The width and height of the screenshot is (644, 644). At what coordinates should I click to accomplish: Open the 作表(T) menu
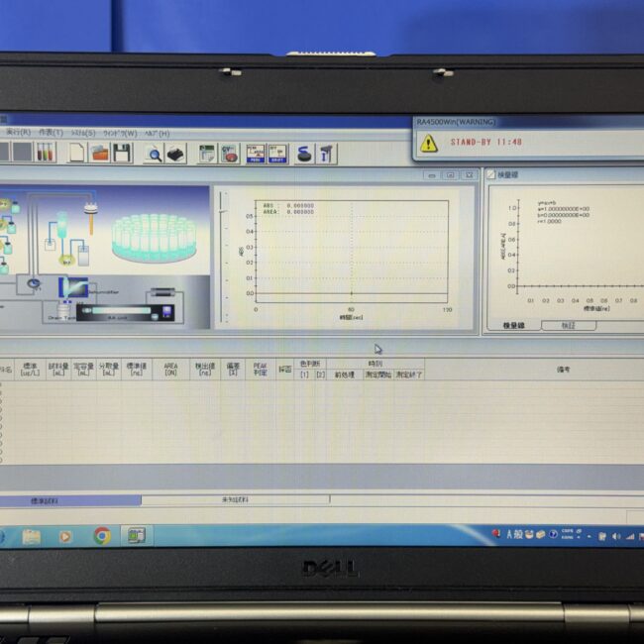[51, 132]
